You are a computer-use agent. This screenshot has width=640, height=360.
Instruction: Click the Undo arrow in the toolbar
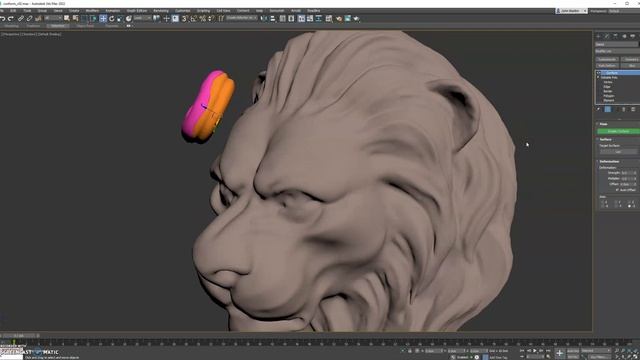click(3, 18)
